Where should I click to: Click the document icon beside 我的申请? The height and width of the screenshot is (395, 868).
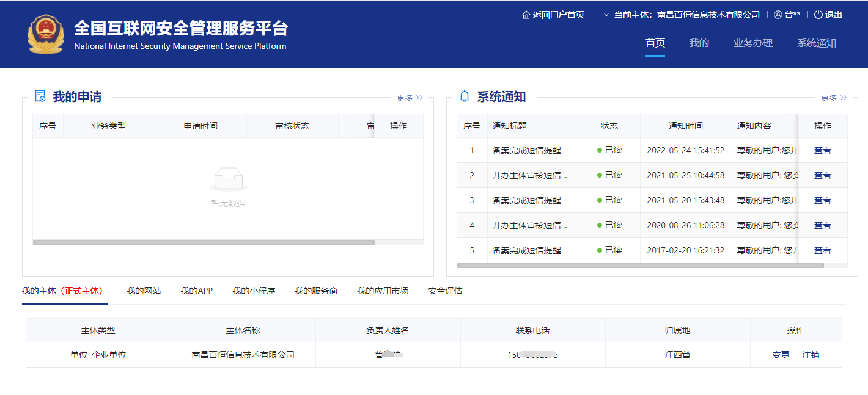[39, 96]
